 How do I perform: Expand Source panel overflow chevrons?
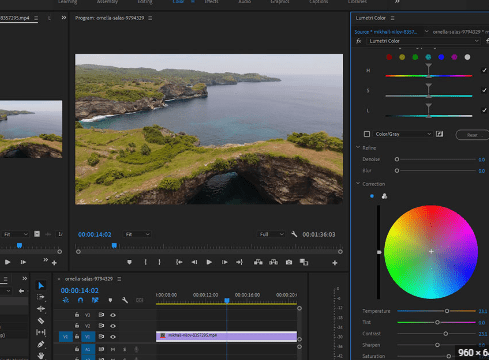click(x=64, y=18)
